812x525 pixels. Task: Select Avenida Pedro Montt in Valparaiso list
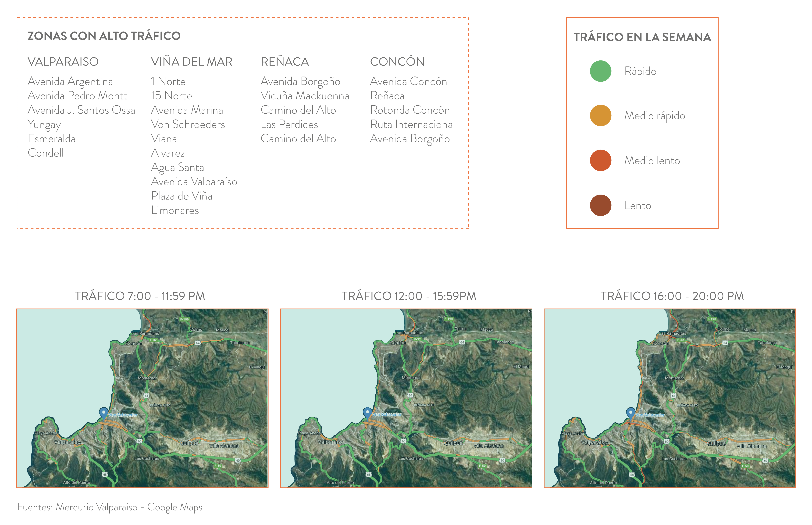77,96
